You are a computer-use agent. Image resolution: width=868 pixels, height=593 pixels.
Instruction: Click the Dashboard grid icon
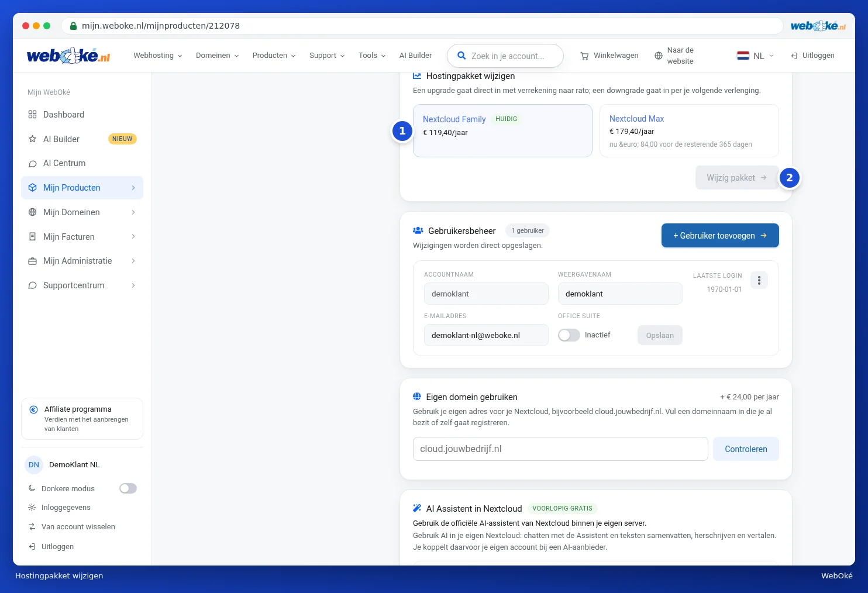click(x=33, y=115)
